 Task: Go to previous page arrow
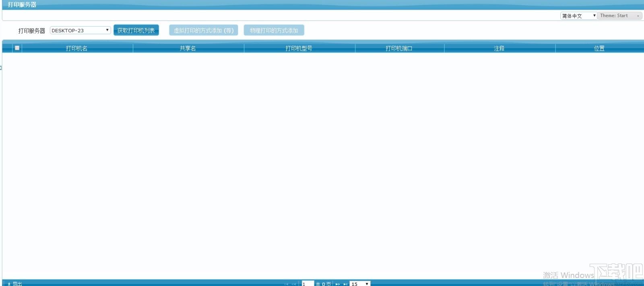click(294, 284)
